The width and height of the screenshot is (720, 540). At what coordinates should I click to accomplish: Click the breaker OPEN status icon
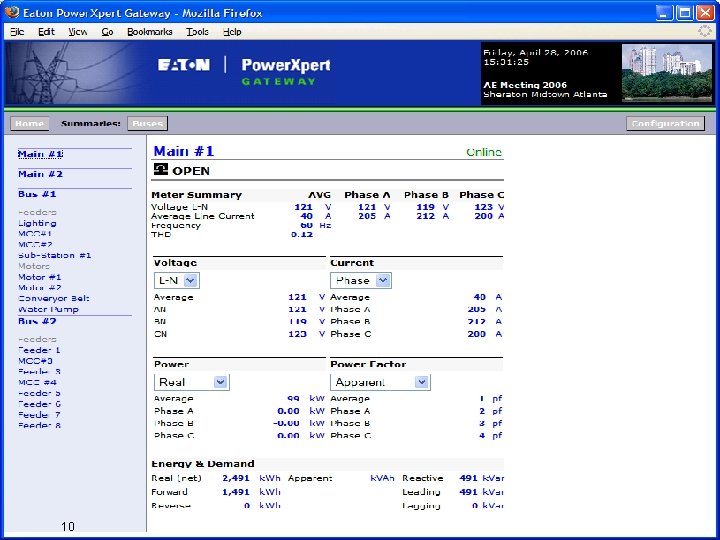pos(161,169)
